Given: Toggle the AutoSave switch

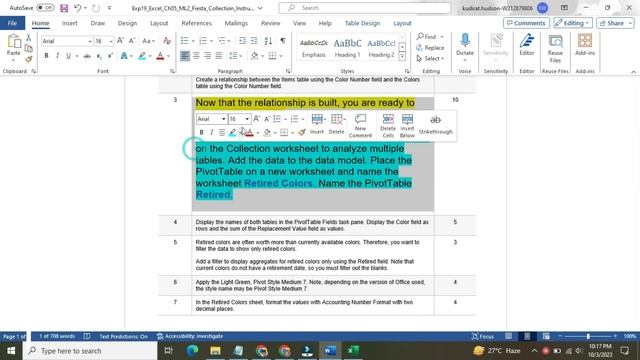Looking at the screenshot, I should tap(45, 8).
